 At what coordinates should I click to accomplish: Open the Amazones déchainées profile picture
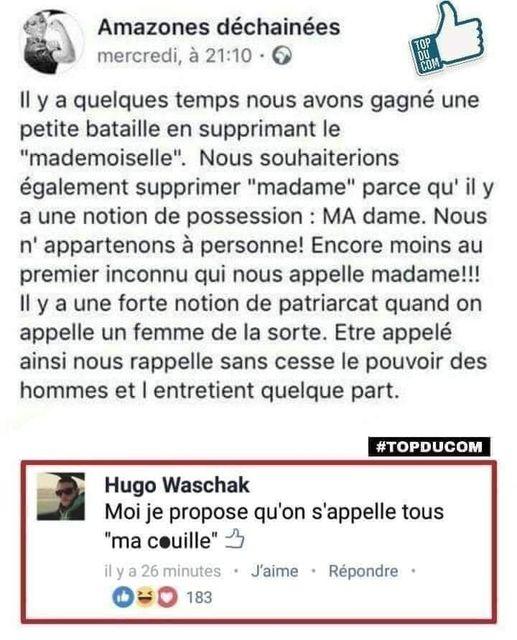coord(53,41)
